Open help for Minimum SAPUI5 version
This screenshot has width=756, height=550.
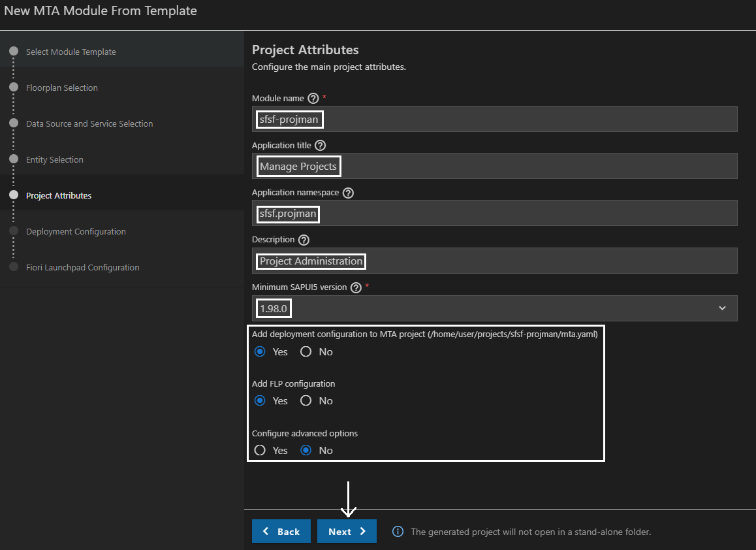(x=356, y=287)
